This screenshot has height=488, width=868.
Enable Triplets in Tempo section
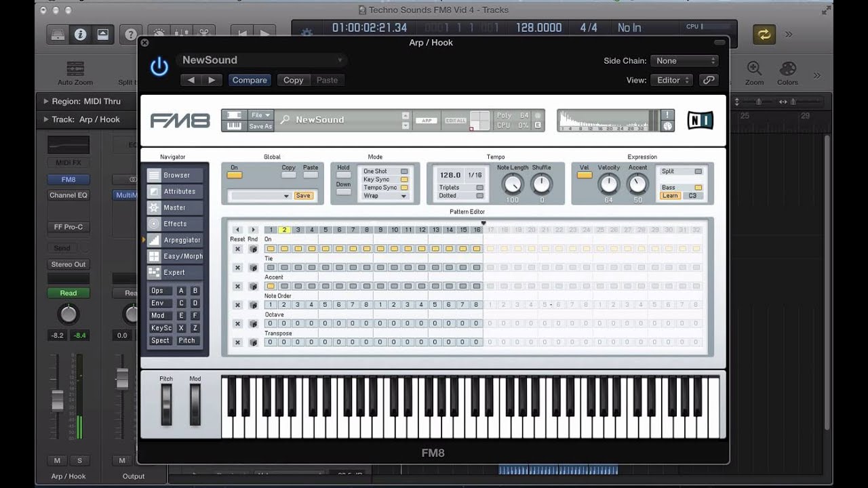click(x=479, y=188)
